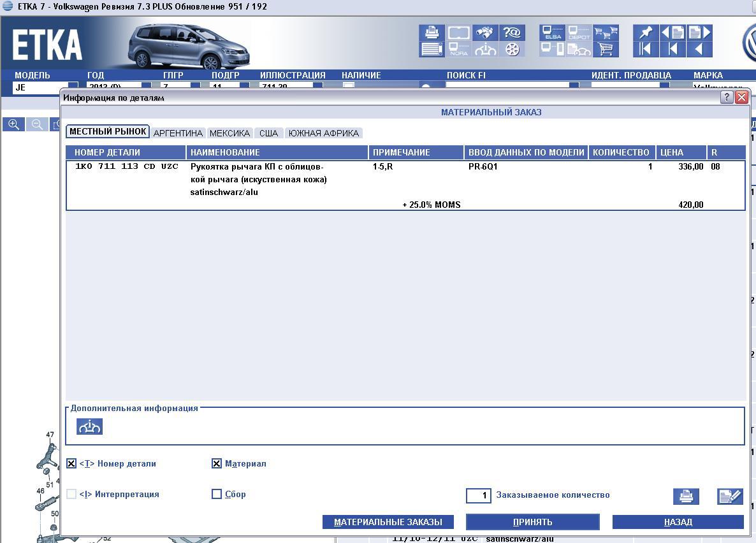Screen dimensions: 756x543
Task: Toggle the Номер детали checkbox
Action: coord(71,463)
